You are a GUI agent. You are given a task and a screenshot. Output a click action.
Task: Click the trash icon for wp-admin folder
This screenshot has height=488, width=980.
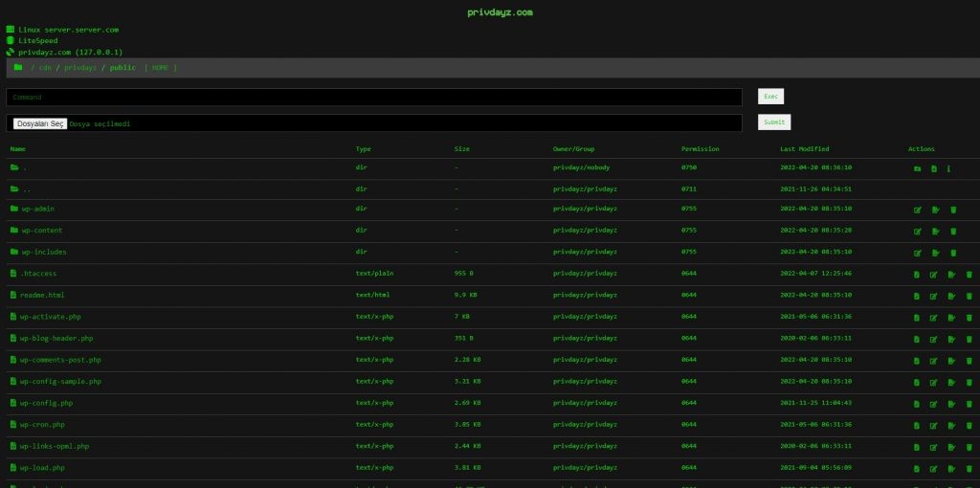pyautogui.click(x=952, y=210)
